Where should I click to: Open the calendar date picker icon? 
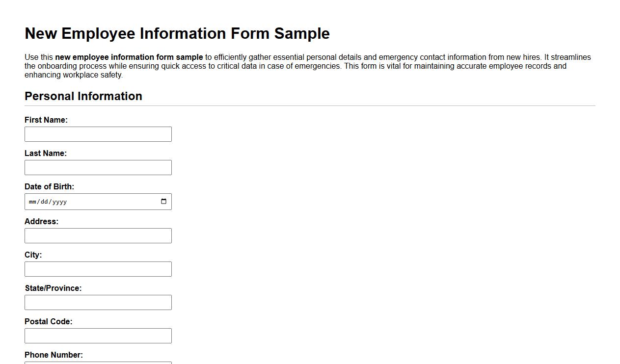163,201
